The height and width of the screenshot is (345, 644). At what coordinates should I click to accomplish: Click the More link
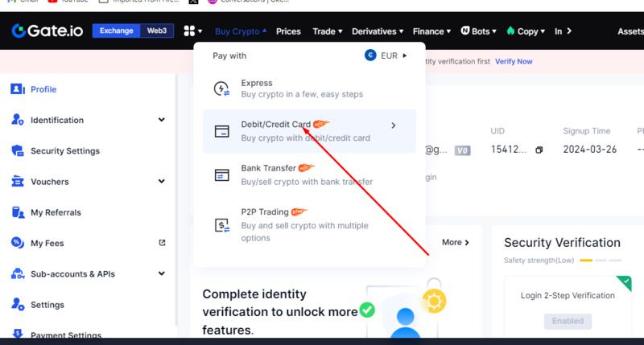point(456,242)
